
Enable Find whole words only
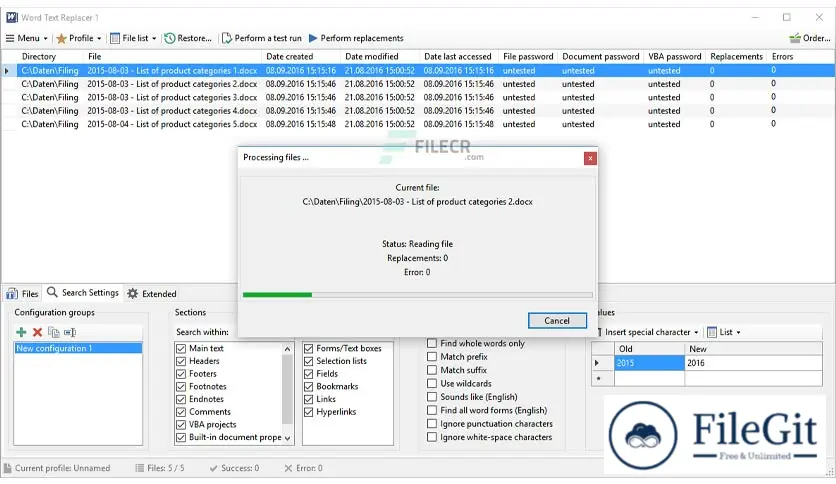pos(432,343)
